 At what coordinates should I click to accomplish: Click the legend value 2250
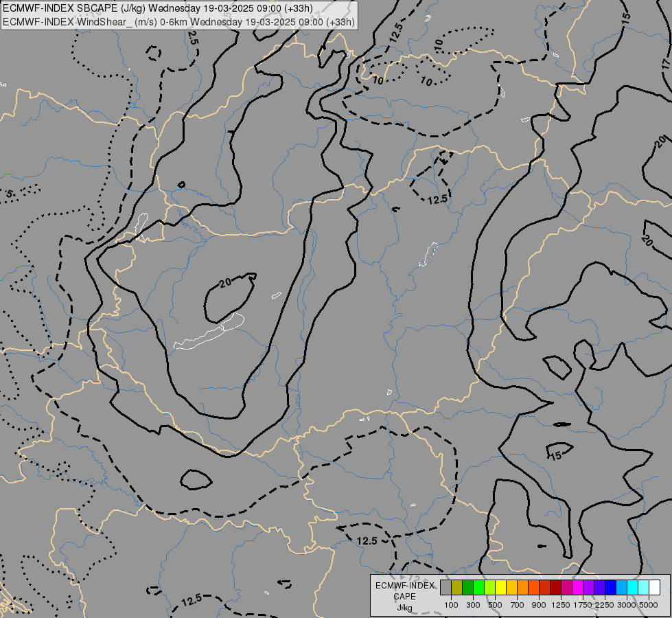click(605, 605)
